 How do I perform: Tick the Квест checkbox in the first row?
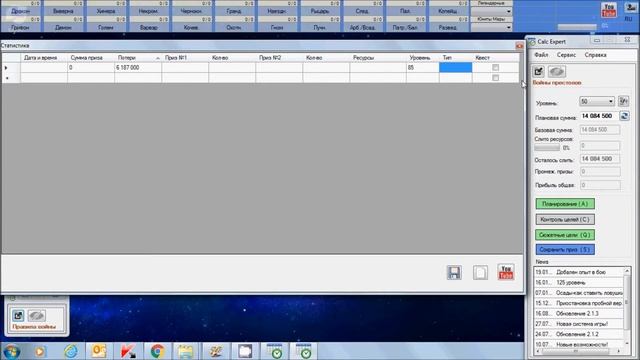pos(495,67)
